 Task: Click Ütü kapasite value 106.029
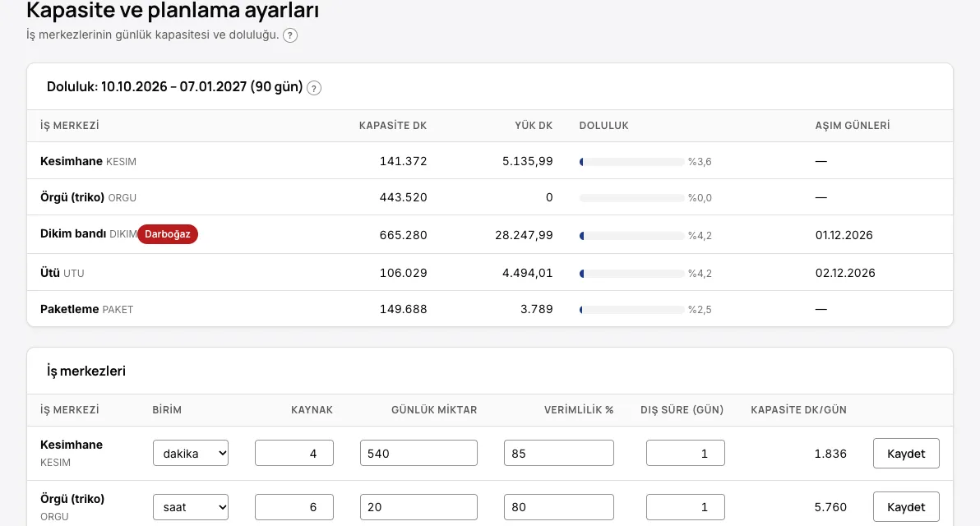(x=403, y=273)
